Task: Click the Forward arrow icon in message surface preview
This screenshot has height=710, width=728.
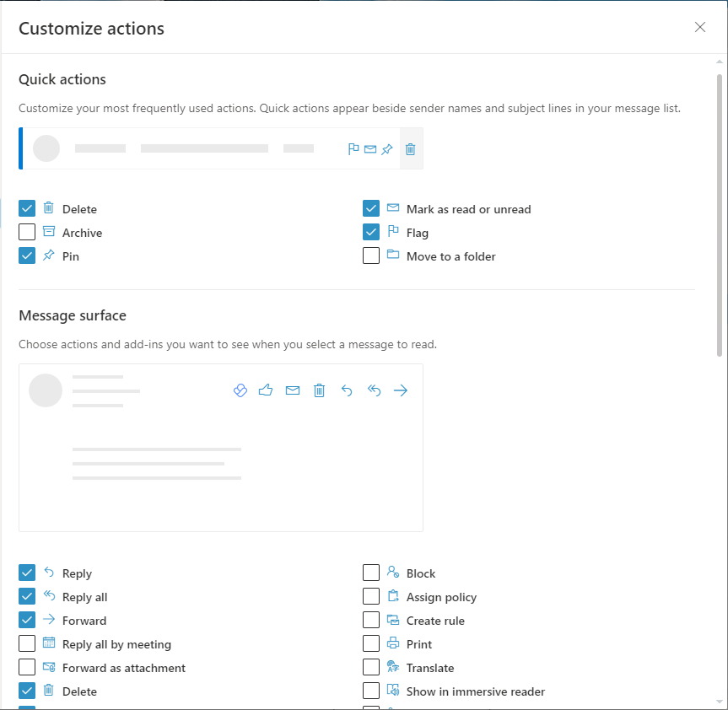Action: [x=401, y=390]
